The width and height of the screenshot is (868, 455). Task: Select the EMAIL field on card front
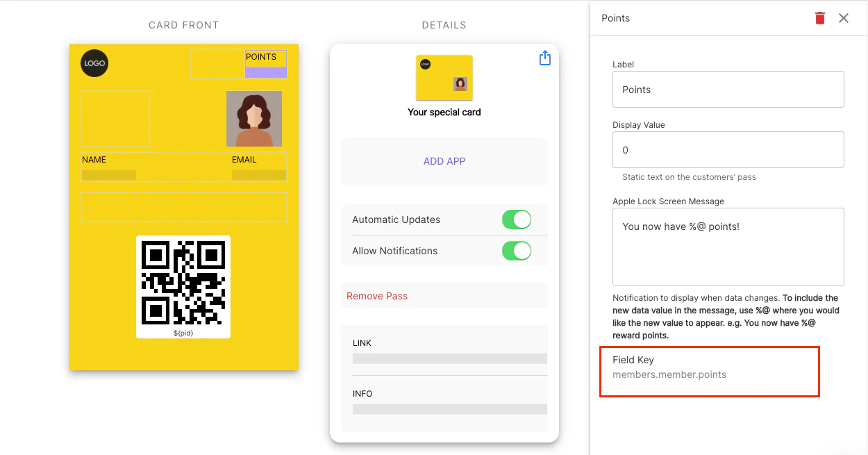click(259, 167)
